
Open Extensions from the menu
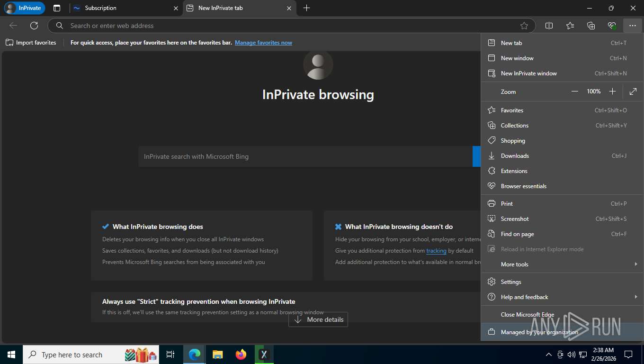click(x=562, y=171)
